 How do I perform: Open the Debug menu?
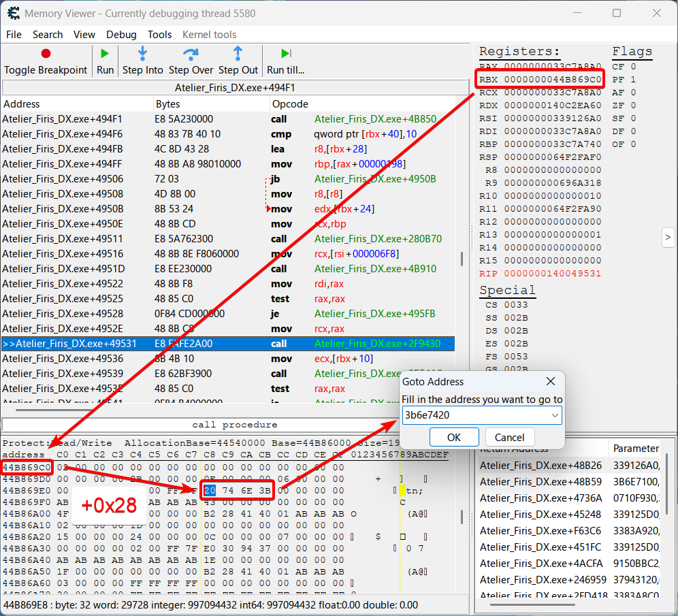(121, 35)
